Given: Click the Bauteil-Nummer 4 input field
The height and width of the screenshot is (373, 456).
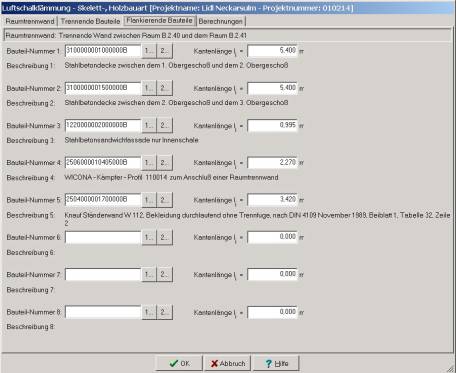Looking at the screenshot, I should click(103, 163).
